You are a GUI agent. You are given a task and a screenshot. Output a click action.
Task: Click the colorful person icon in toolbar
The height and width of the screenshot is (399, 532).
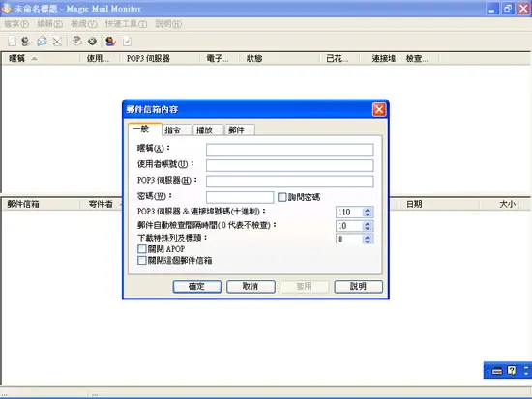point(110,42)
